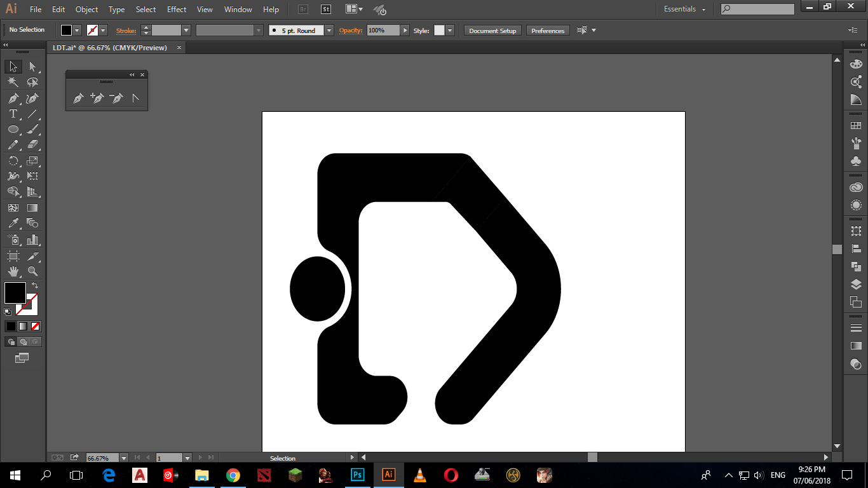Screen dimensions: 868x488
Task: Select the Blend tool
Action: pyautogui.click(x=33, y=223)
